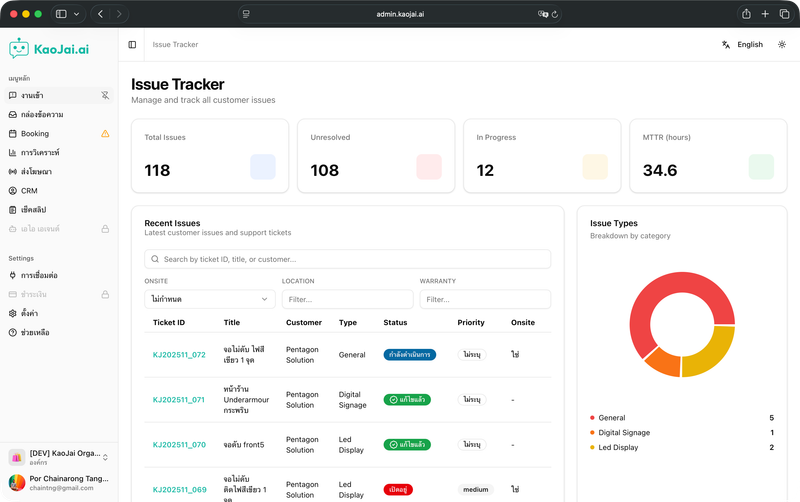This screenshot has width=800, height=502.
Task: Open a new browser tab with plus icon
Action: point(765,14)
